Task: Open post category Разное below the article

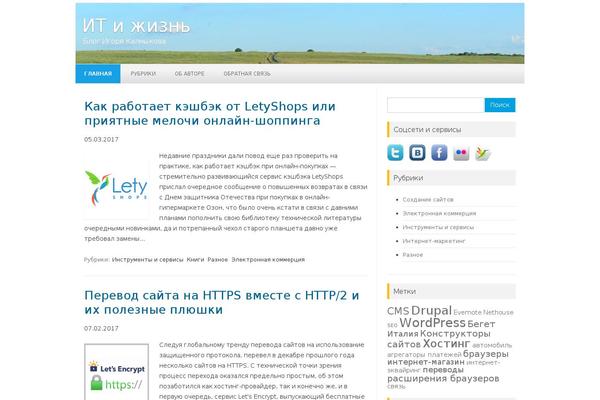Action: 218,260
